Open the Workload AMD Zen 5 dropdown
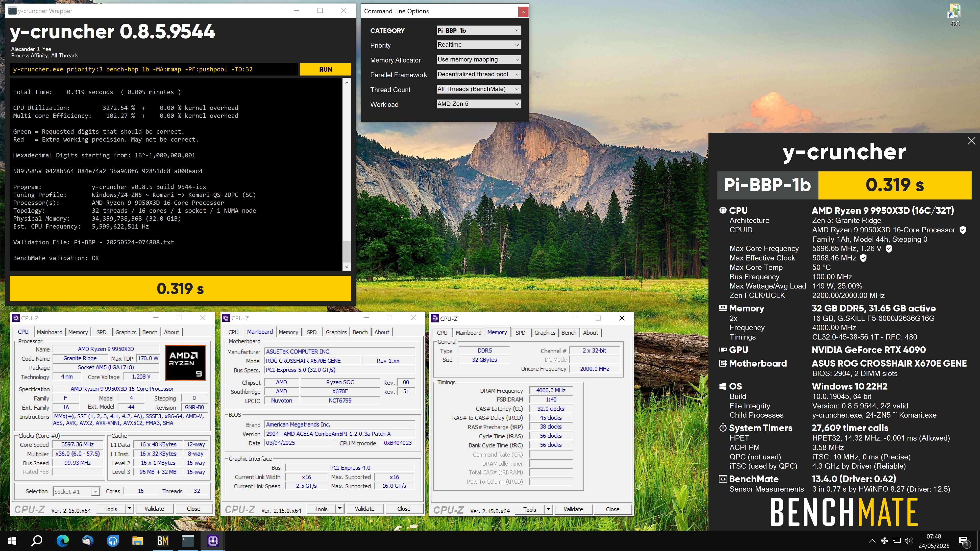Screen dimensions: 980x551 [478, 104]
